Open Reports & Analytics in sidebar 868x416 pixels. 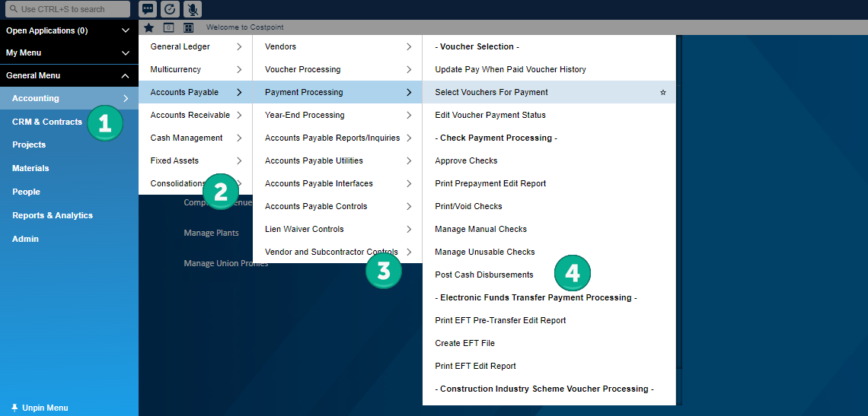53,215
